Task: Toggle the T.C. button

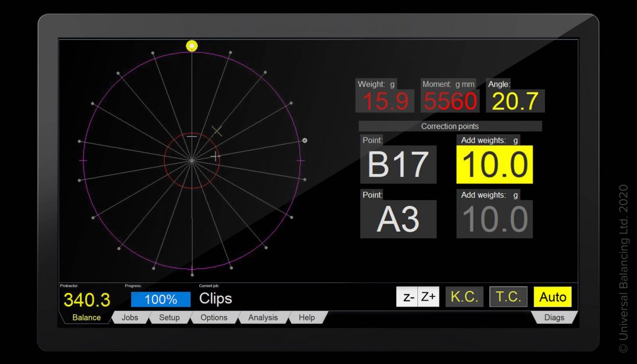Action: [x=508, y=297]
